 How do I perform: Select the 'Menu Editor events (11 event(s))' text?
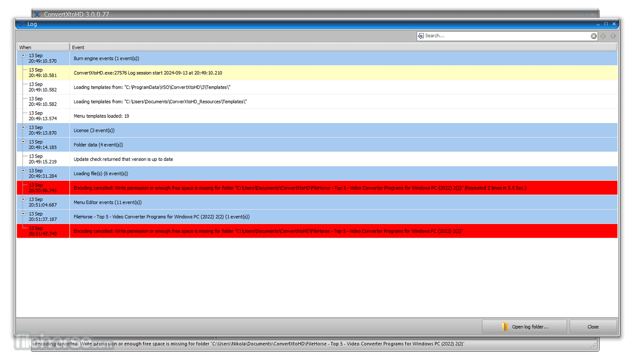click(108, 202)
